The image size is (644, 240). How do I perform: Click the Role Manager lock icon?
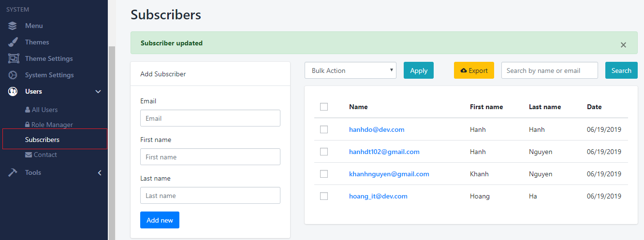click(28, 125)
